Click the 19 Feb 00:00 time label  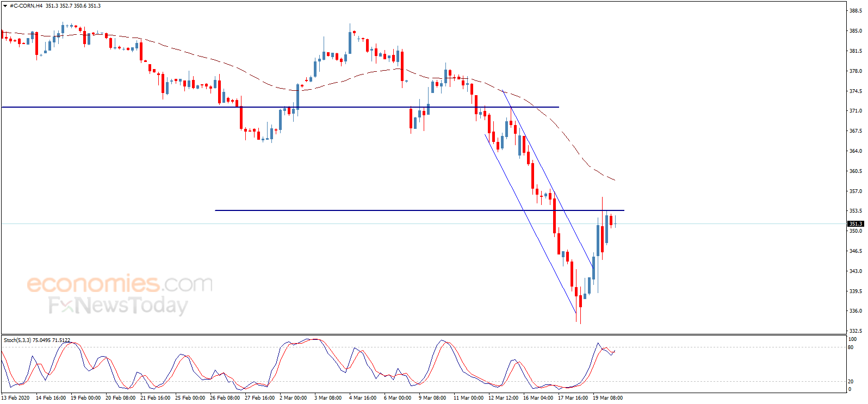point(85,398)
